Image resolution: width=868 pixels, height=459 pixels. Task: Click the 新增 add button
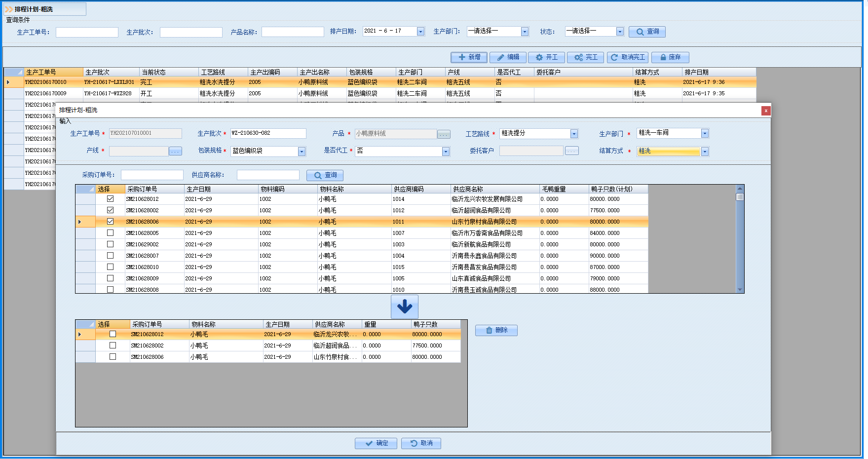[x=469, y=57]
